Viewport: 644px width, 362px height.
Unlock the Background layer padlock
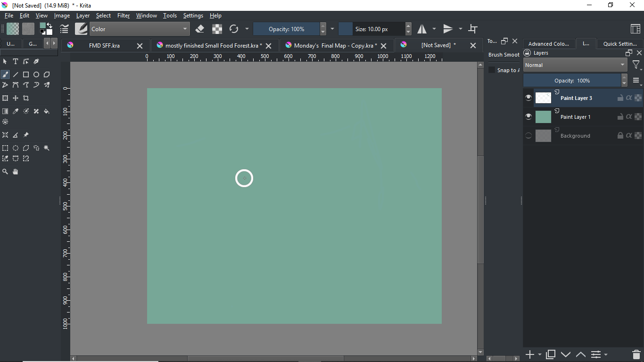620,136
